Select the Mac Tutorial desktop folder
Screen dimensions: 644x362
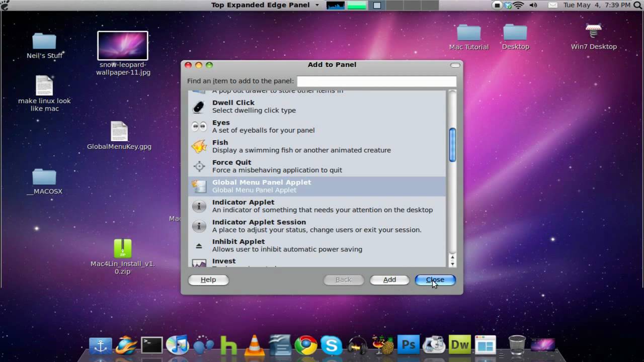[x=469, y=33]
